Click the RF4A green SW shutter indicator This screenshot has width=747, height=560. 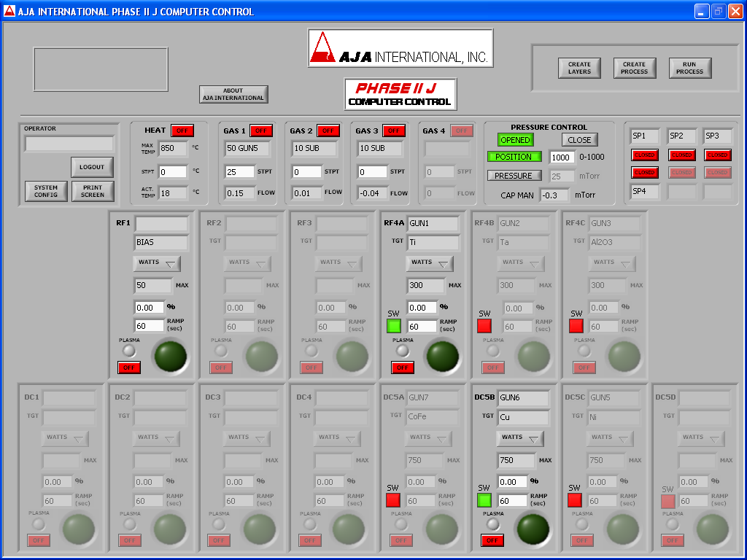pyautogui.click(x=394, y=326)
